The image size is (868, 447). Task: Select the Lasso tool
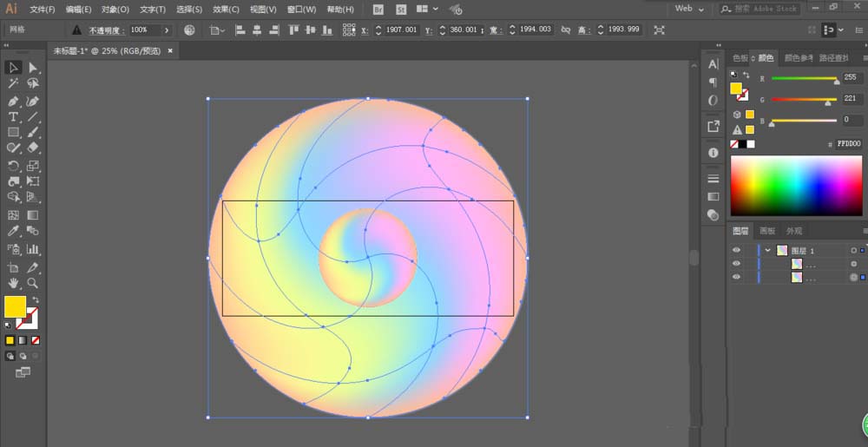[33, 83]
